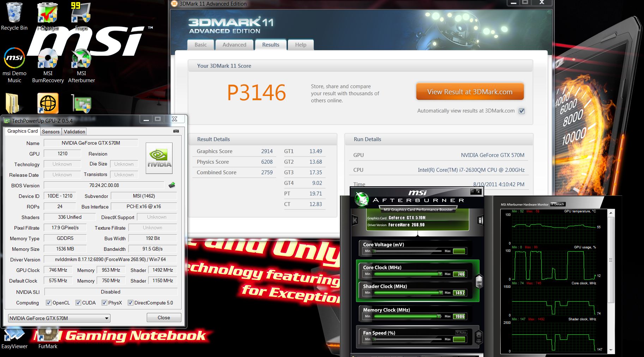Minimize the MSI Afterburner window
This screenshot has height=357, width=644.
(x=473, y=192)
